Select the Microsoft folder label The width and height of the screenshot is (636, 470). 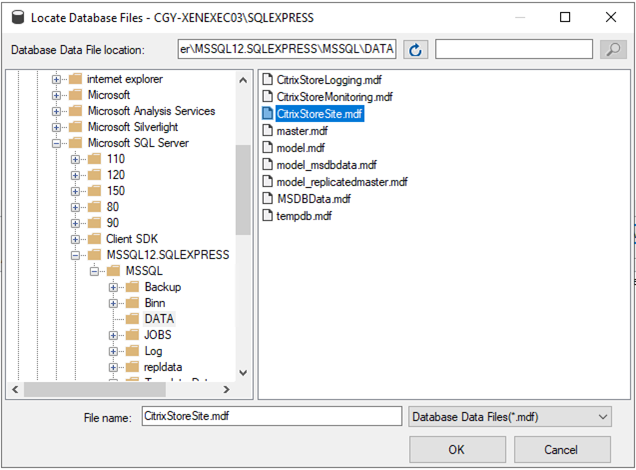[x=109, y=95]
